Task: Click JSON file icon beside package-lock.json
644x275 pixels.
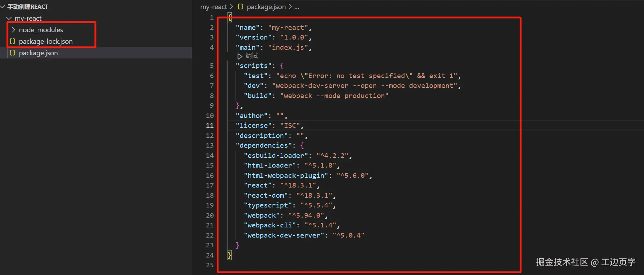Action: click(x=13, y=41)
